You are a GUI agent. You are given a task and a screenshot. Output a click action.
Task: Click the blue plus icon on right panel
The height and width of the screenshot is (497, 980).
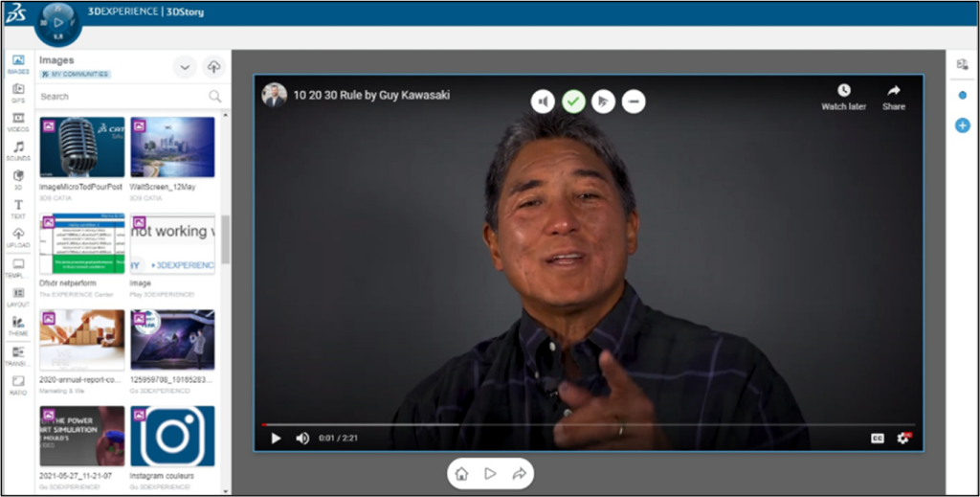click(963, 125)
